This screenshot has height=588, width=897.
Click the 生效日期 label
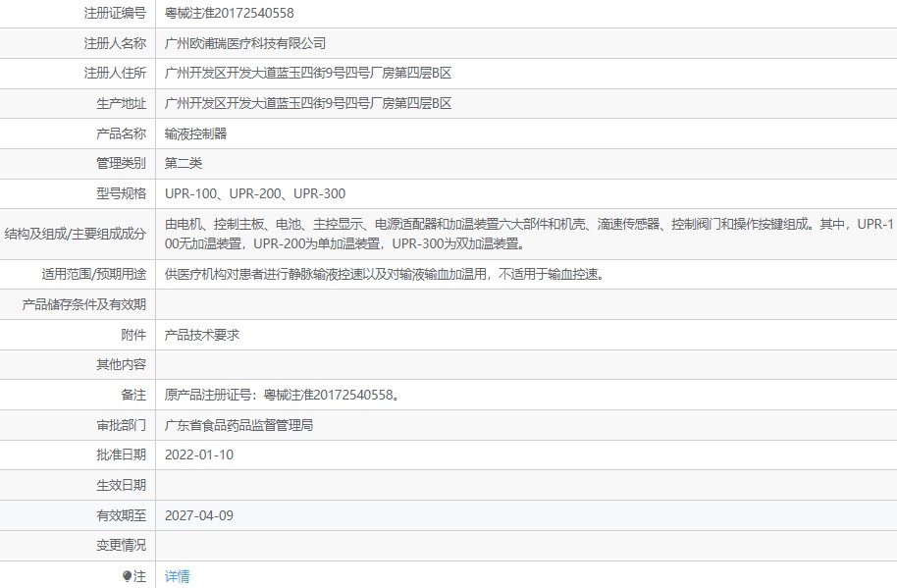coord(122,485)
